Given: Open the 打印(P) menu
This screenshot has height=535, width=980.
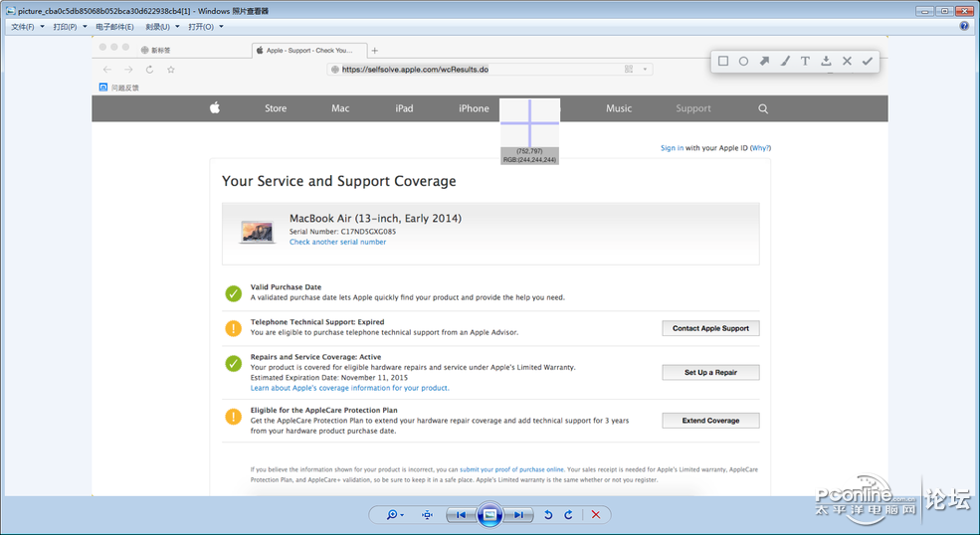Looking at the screenshot, I should click(70, 27).
